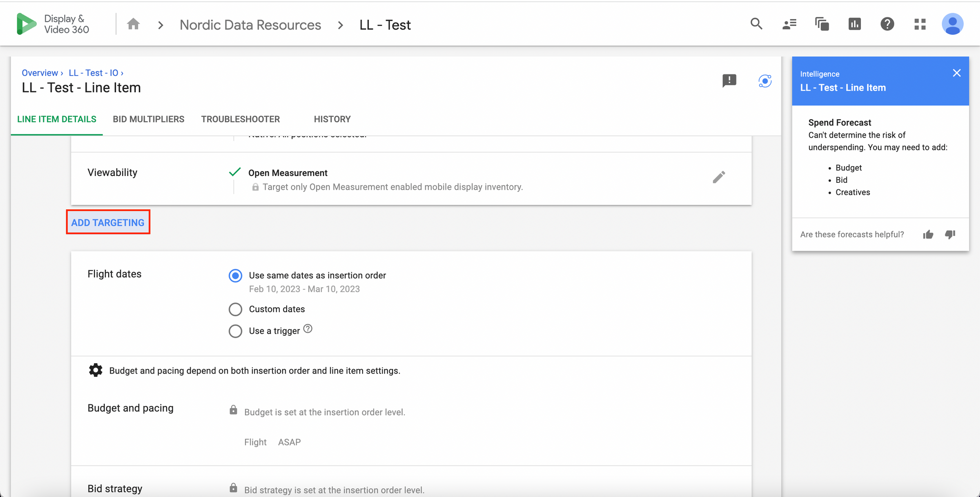Click the user profile avatar
Viewport: 980px width, 497px height.
(x=952, y=24)
